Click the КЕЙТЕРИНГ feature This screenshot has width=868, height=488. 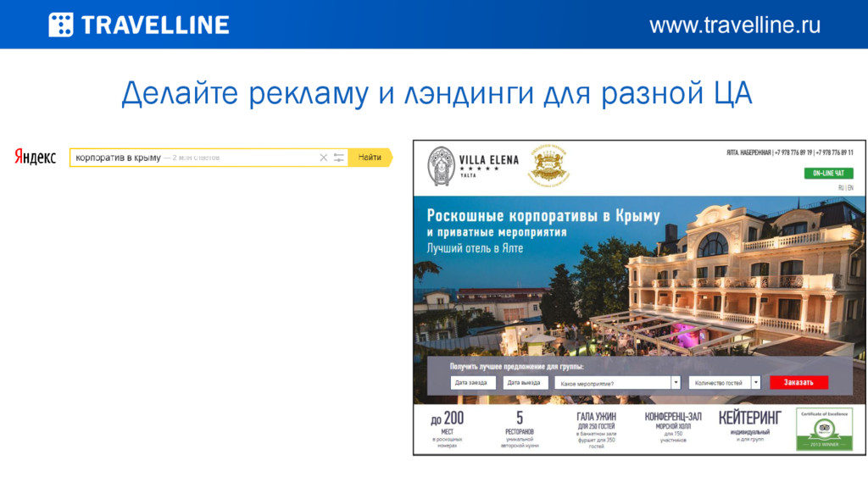749,425
